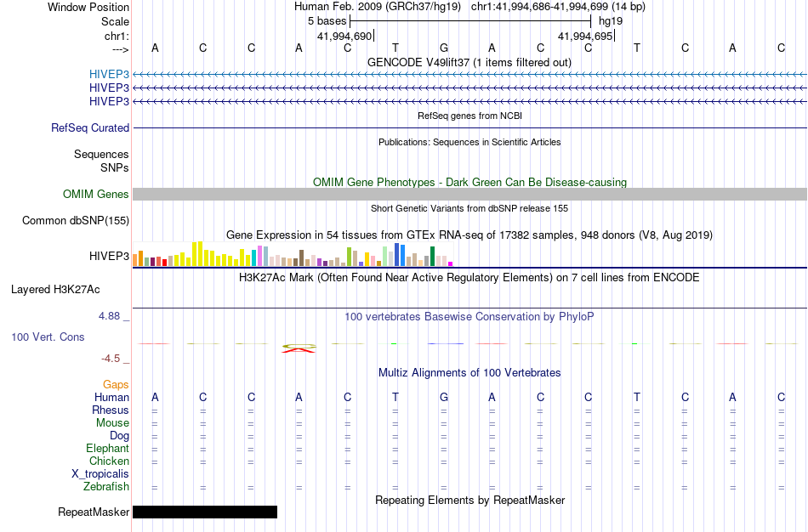Click the GTEx HIVEP3 expression bar chart
Screen dimensions: 808x532
293,254
